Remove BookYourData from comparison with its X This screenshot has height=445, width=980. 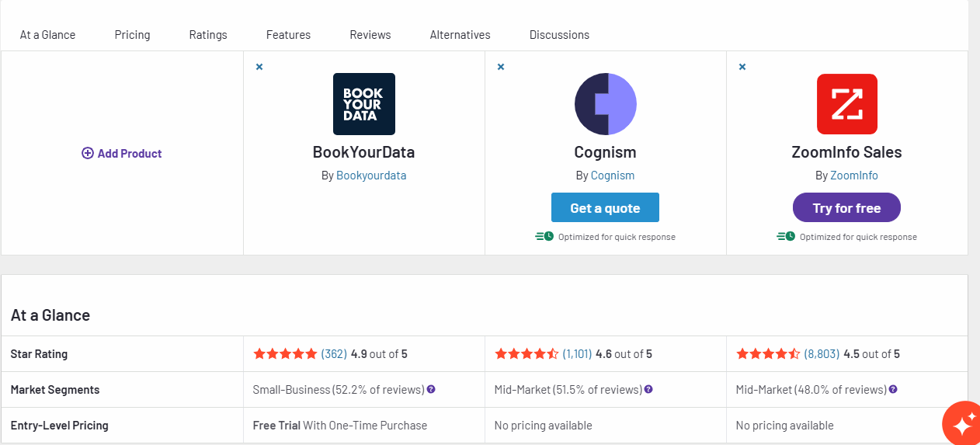pos(259,67)
